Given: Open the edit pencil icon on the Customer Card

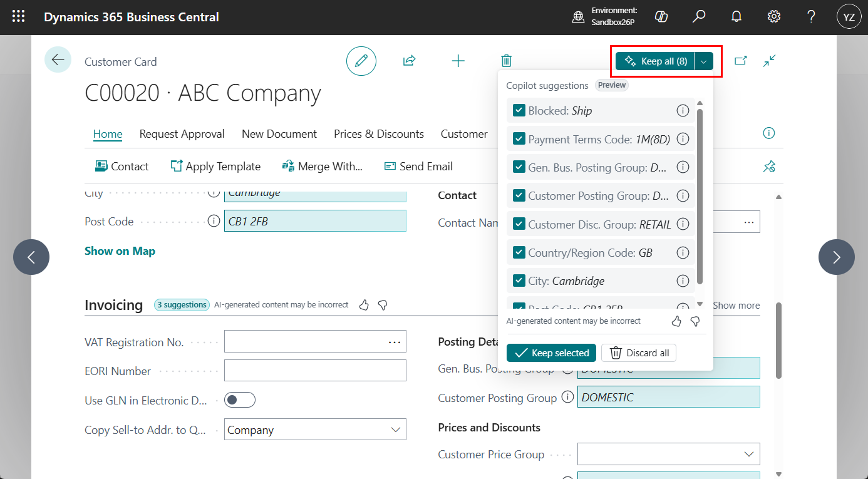Looking at the screenshot, I should tap(361, 61).
